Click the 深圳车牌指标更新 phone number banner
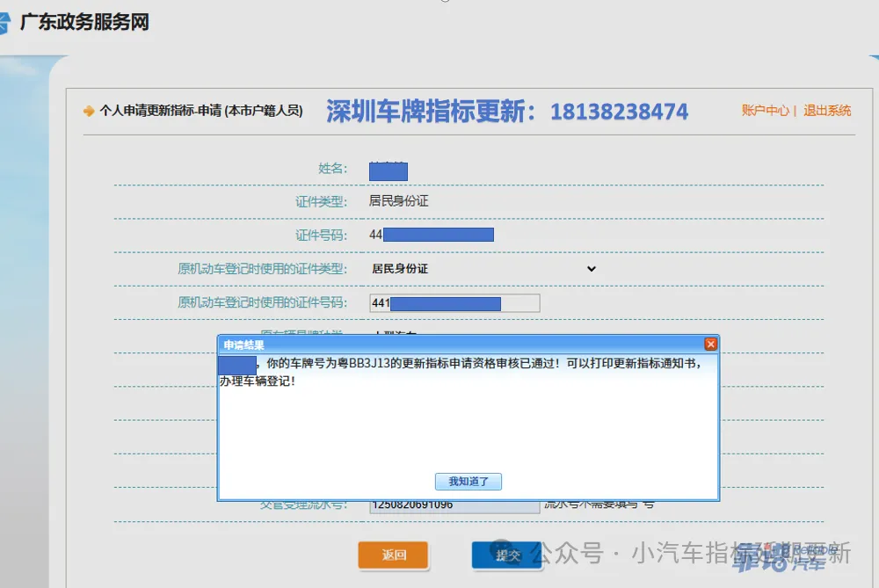 (507, 112)
